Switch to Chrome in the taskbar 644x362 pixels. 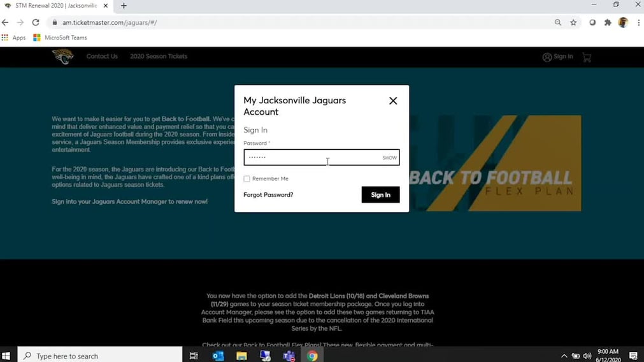(x=312, y=356)
